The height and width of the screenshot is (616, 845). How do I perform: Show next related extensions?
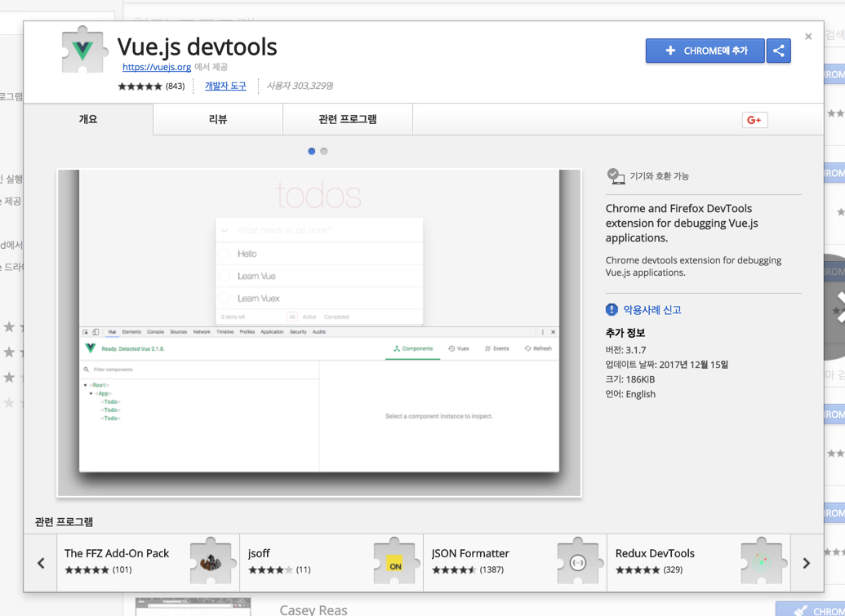[807, 563]
